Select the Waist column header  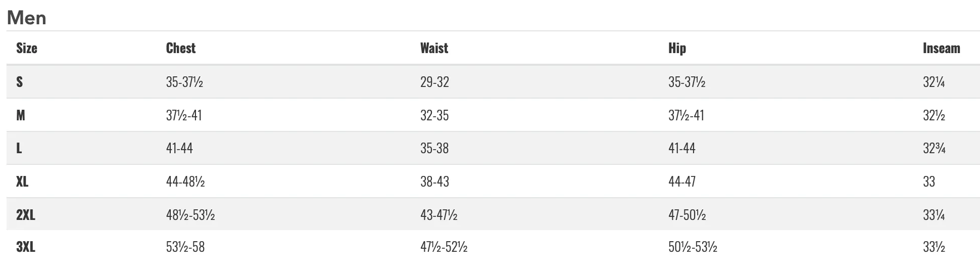coord(434,48)
